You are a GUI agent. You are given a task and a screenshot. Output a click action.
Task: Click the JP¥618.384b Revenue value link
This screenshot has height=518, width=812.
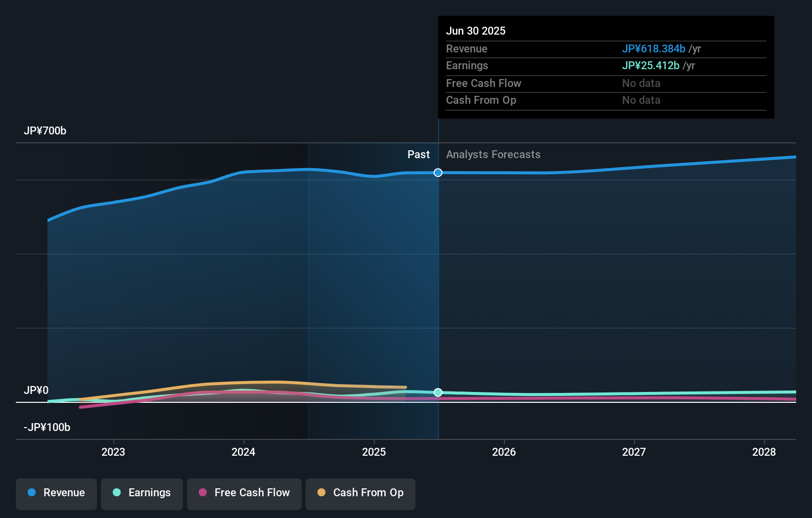tap(653, 49)
